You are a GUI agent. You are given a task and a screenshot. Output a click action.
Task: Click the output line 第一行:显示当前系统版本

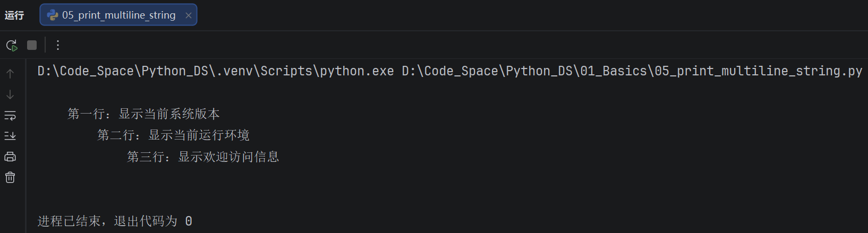point(143,114)
